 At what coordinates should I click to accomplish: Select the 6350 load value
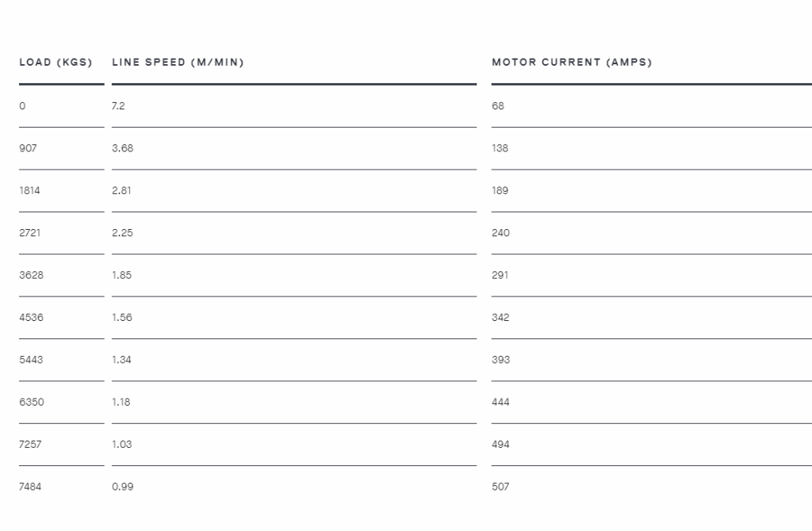(32, 402)
